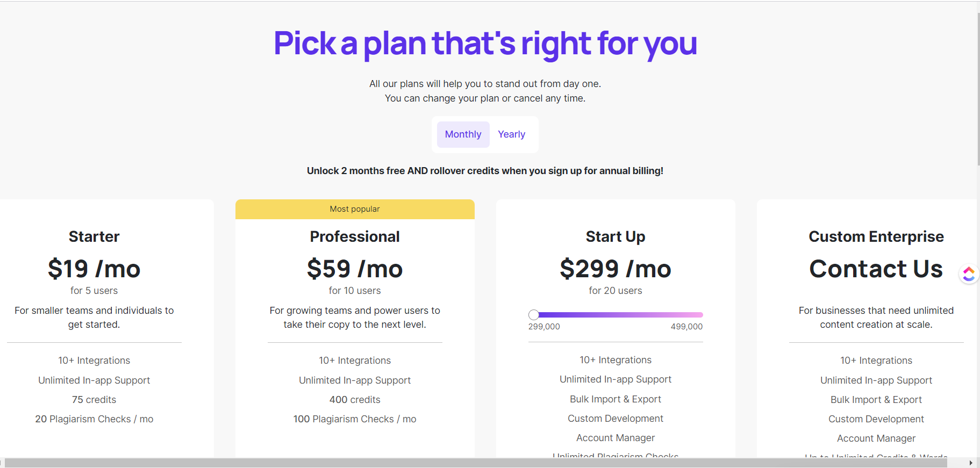The width and height of the screenshot is (980, 468).
Task: Click the Start Up plan title
Action: pyautogui.click(x=616, y=236)
